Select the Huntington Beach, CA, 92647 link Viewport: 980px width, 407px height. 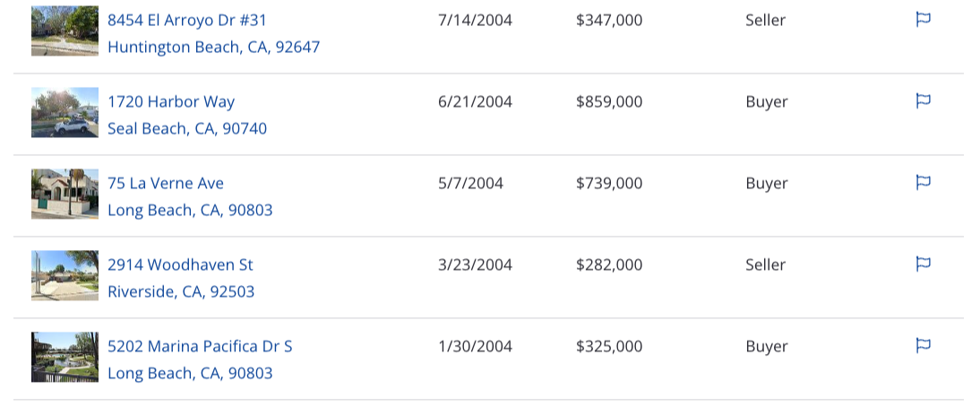tap(214, 48)
